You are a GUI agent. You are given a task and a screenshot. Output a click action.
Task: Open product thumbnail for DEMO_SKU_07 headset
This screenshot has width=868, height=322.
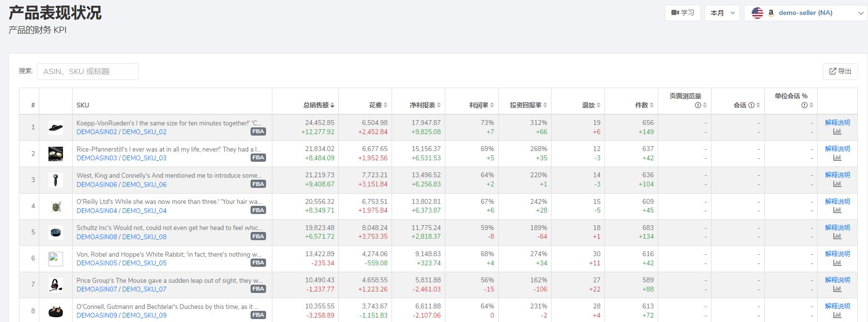coord(56,285)
